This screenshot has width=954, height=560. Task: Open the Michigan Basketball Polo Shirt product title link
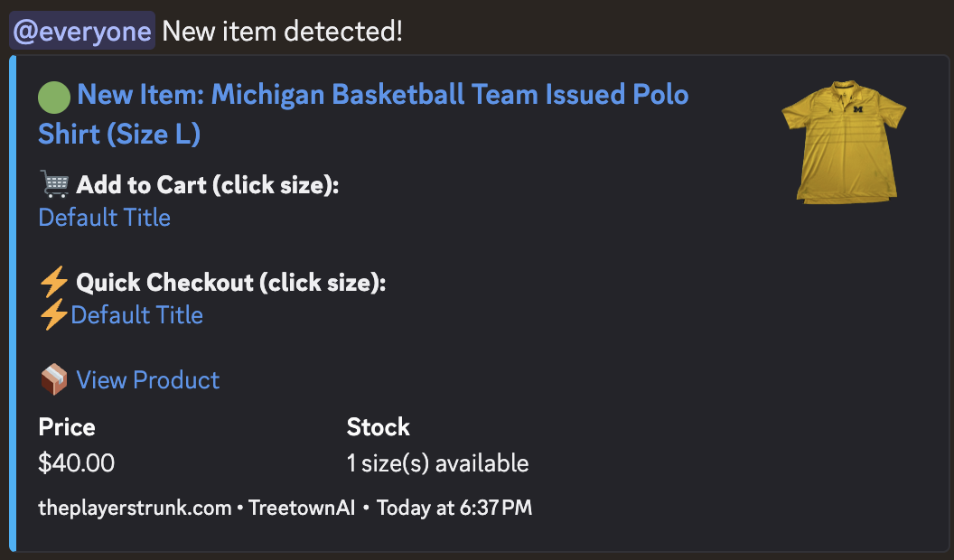361,94
